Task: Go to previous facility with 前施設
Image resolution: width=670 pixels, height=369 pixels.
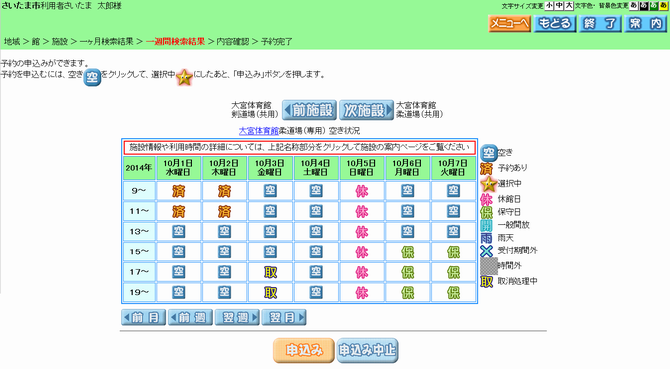Action: coord(309,110)
